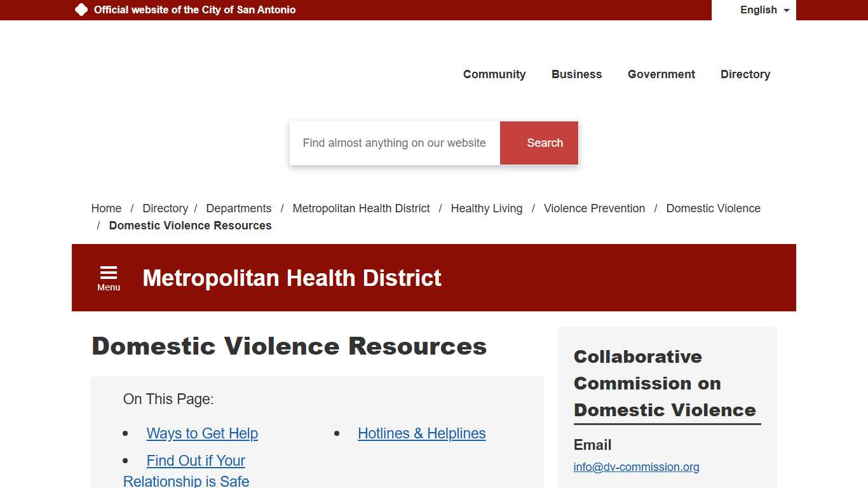Open the Government menu item
The width and height of the screenshot is (868, 488).
[x=661, y=74]
